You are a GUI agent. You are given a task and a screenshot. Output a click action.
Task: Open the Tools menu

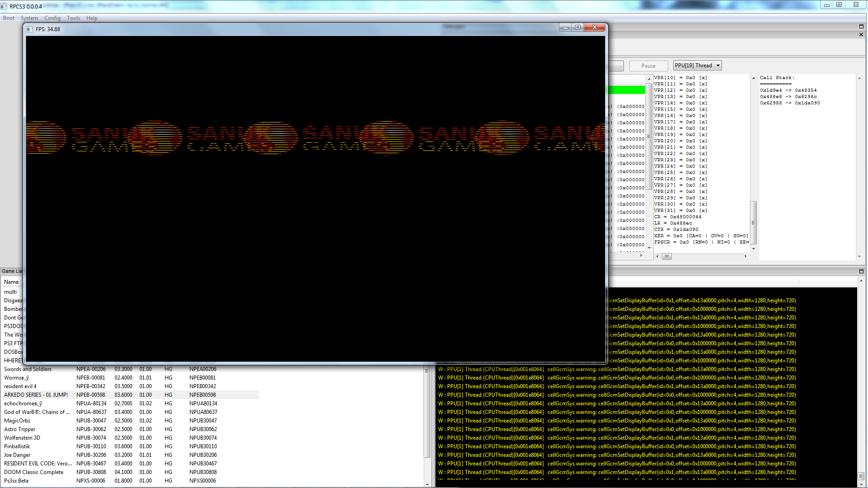tap(73, 18)
